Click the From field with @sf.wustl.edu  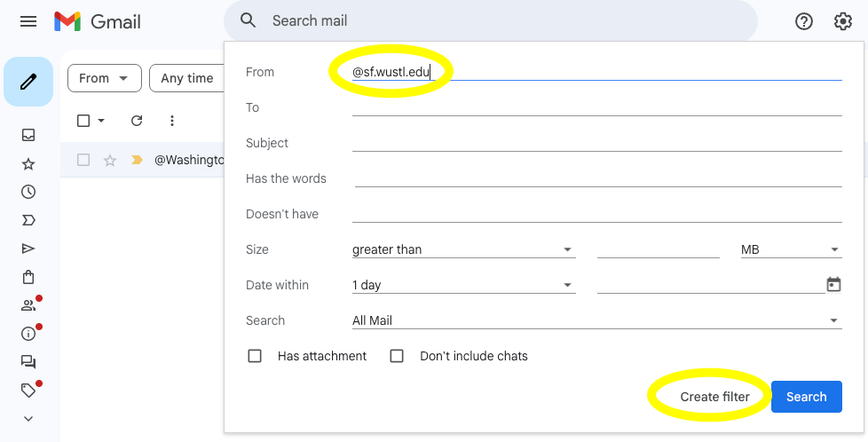coord(596,72)
